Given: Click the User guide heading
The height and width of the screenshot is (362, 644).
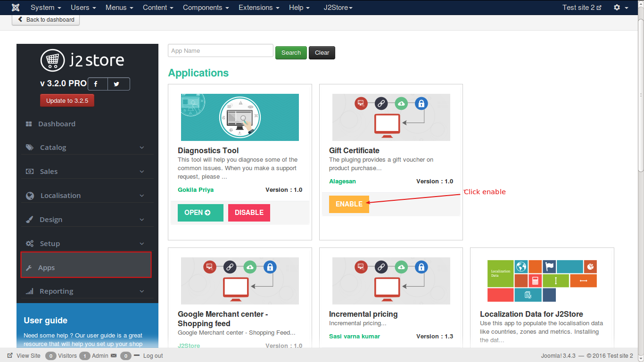Looking at the screenshot, I should tap(46, 321).
